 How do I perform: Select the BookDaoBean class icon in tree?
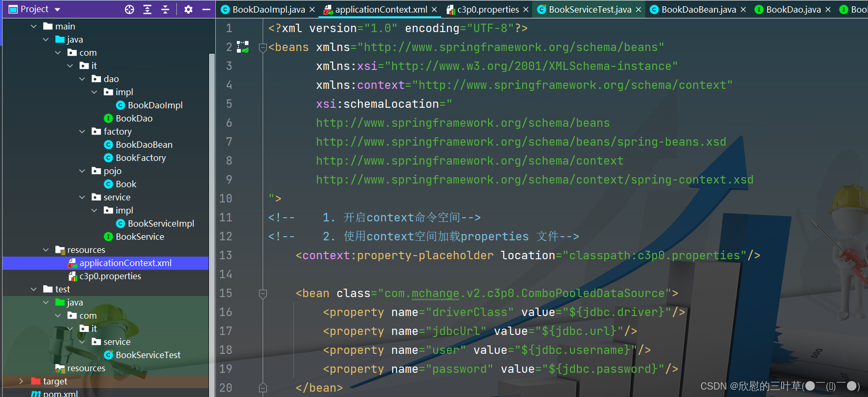click(x=108, y=145)
